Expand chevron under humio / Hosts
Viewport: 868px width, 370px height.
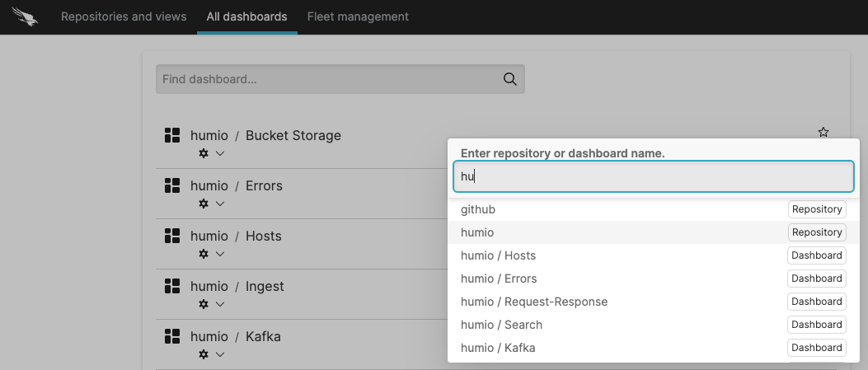pos(220,254)
